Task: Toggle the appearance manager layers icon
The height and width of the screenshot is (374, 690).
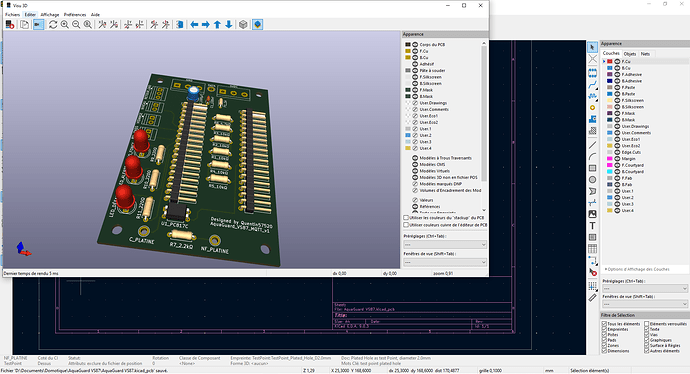Action: tap(257, 25)
